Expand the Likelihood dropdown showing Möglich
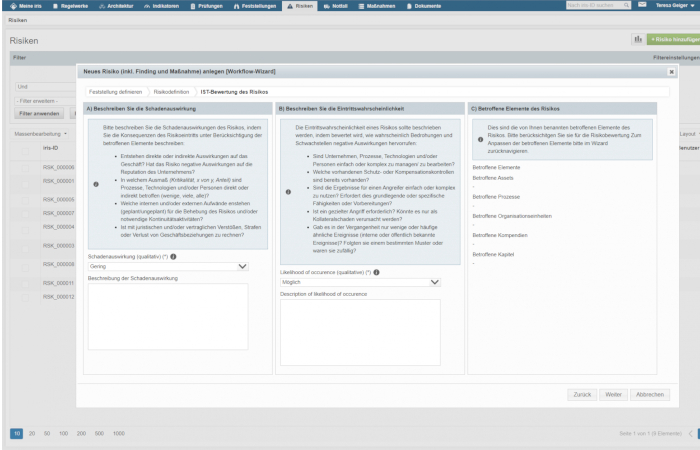Image resolution: width=700 pixels, height=450 pixels. click(360, 282)
